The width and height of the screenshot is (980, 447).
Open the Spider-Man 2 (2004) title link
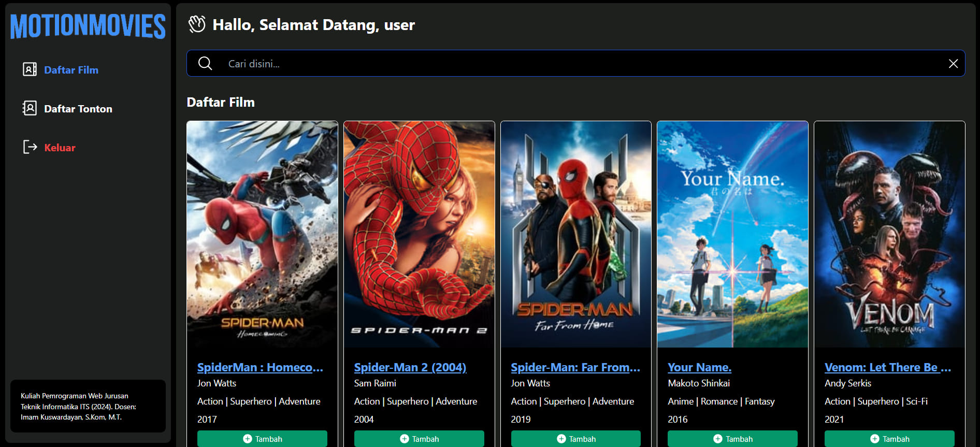(x=410, y=367)
